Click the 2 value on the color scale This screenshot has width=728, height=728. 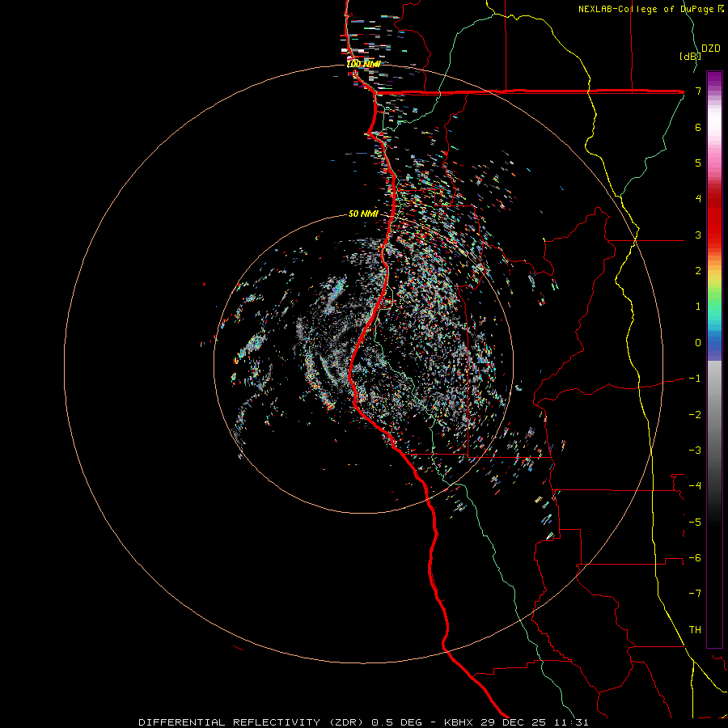[698, 271]
